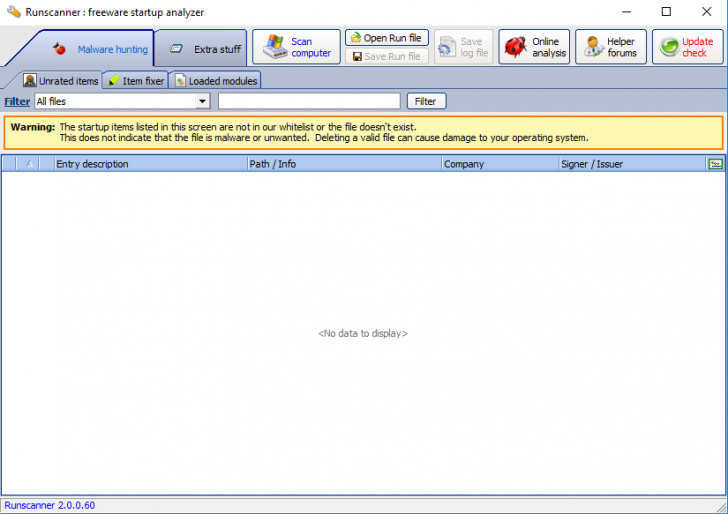Click the Loaded modules page icon
The image size is (728, 514).
click(x=180, y=80)
